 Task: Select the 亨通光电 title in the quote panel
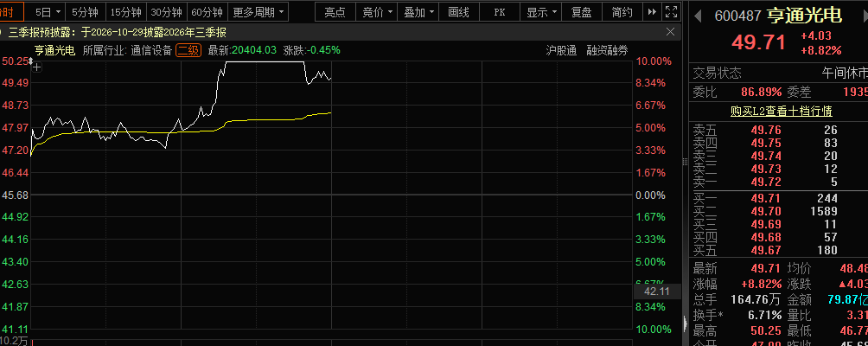[x=804, y=16]
